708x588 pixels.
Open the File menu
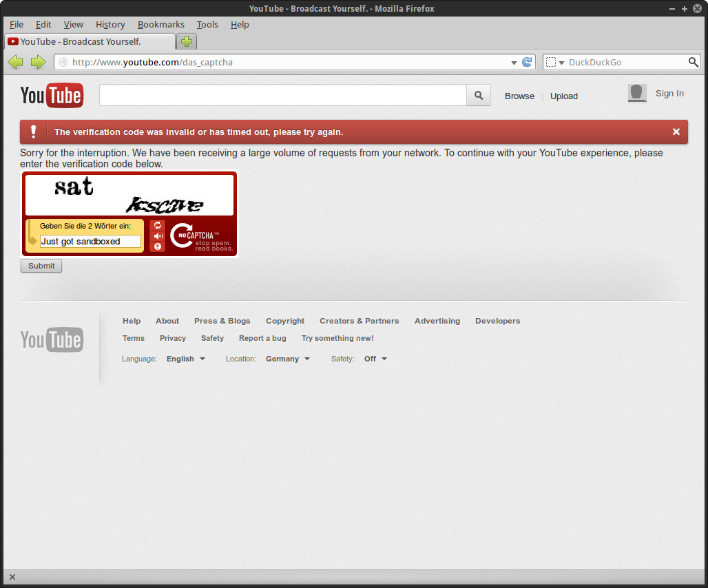[17, 24]
